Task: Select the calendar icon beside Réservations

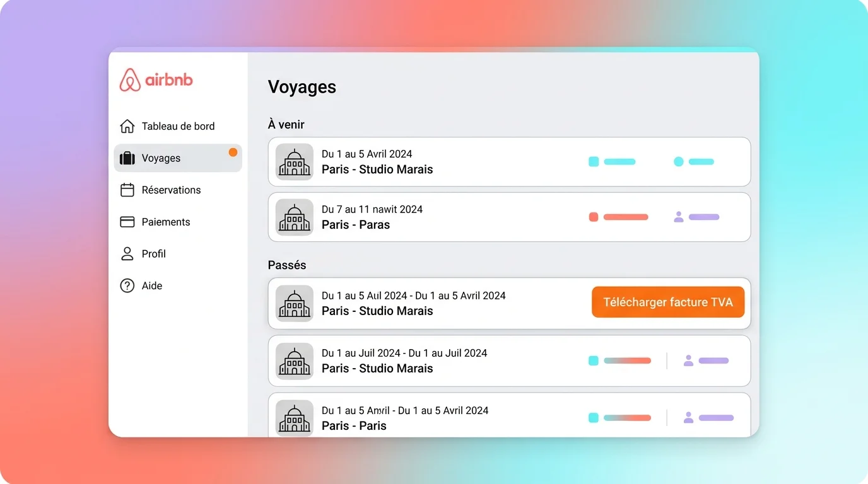Action: (x=127, y=190)
